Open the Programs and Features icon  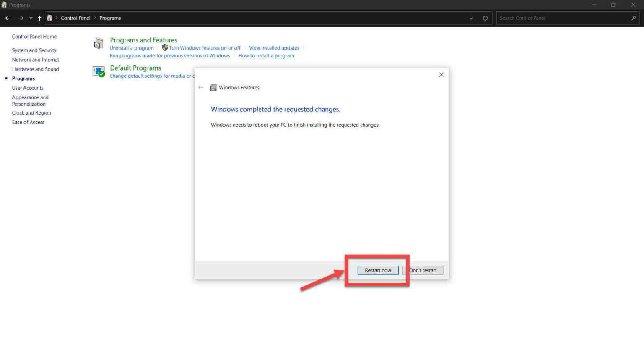click(x=98, y=43)
